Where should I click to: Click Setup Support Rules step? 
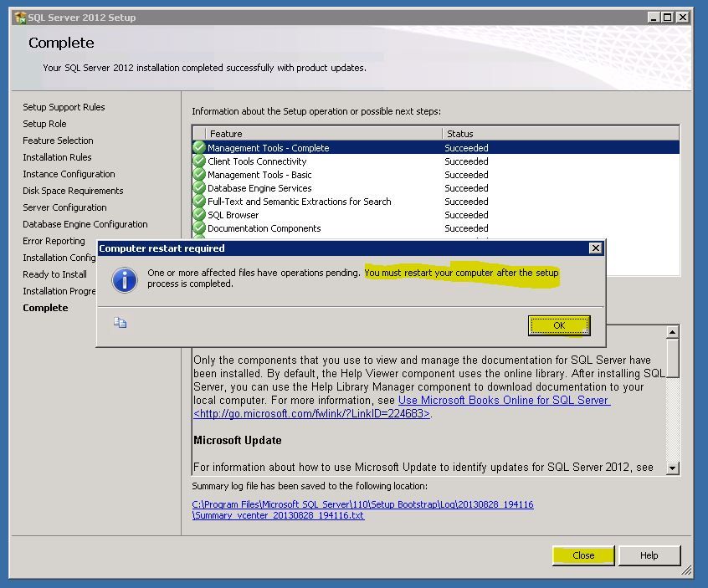64,107
